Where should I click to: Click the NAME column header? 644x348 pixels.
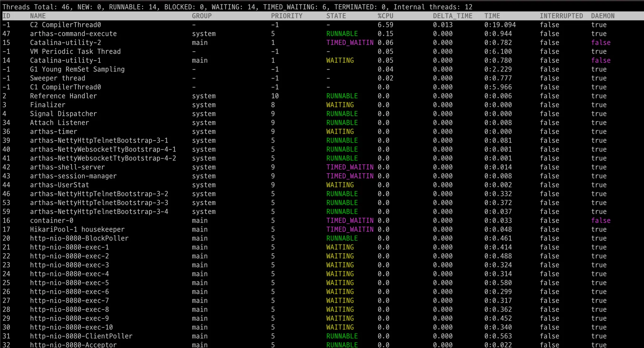point(38,16)
